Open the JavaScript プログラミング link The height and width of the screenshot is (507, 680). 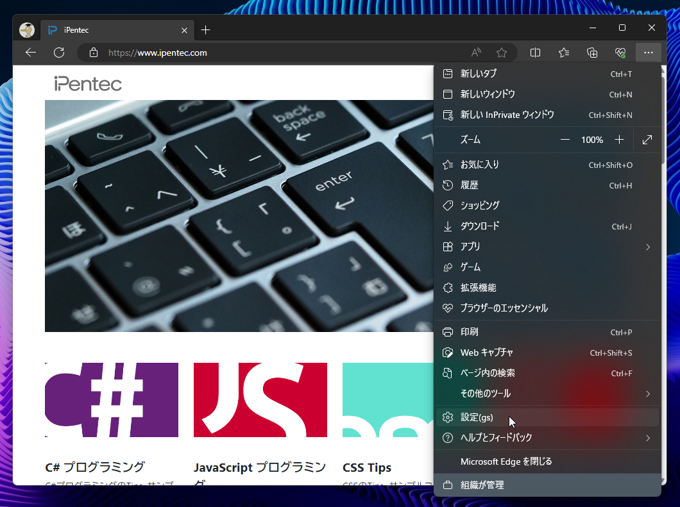259,467
